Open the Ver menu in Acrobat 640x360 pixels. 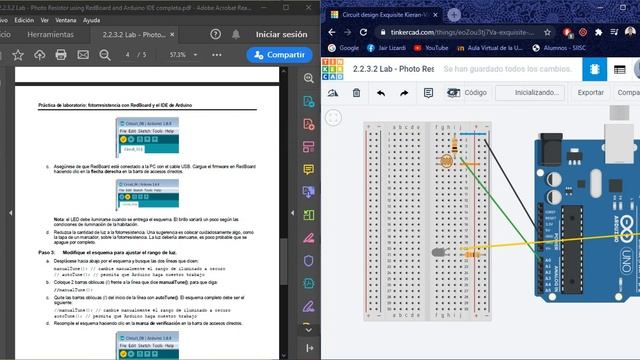[x=44, y=20]
